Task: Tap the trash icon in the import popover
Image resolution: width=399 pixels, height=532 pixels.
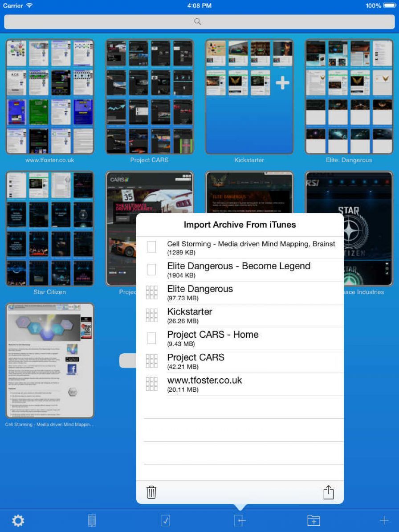Action: coord(151,492)
